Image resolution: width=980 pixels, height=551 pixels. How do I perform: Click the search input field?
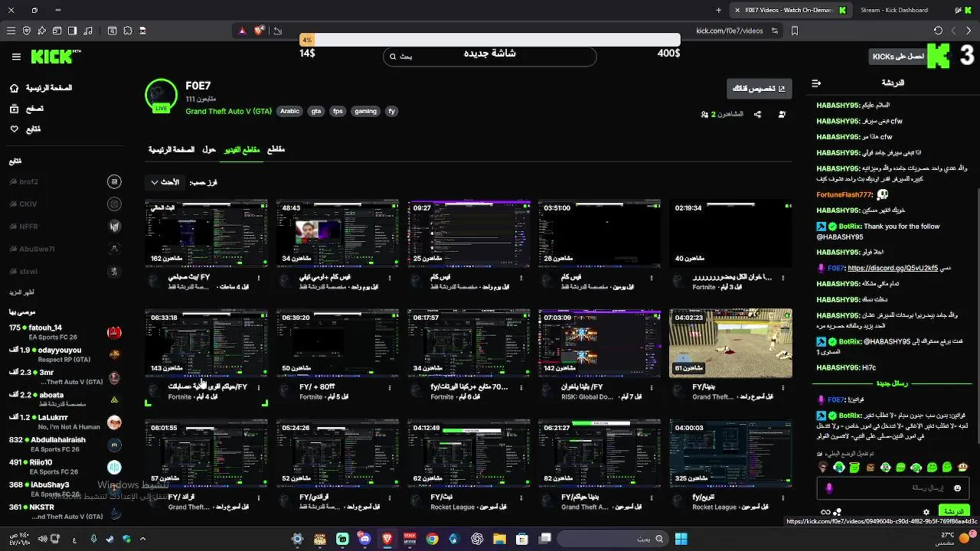(x=490, y=57)
